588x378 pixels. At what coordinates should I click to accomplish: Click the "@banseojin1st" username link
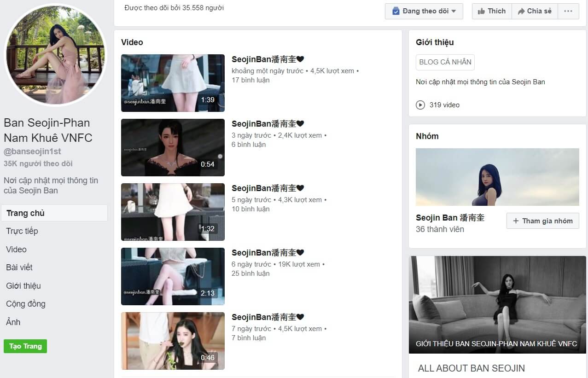(x=32, y=151)
